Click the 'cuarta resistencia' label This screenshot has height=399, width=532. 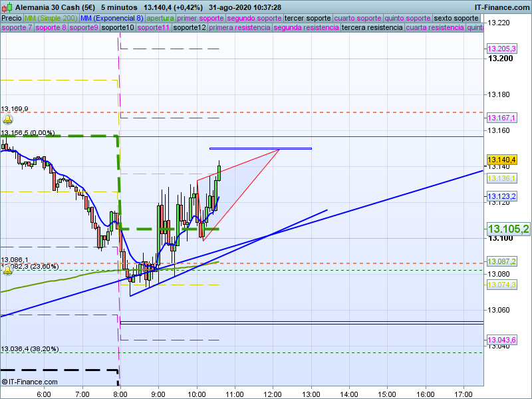[x=435, y=28]
